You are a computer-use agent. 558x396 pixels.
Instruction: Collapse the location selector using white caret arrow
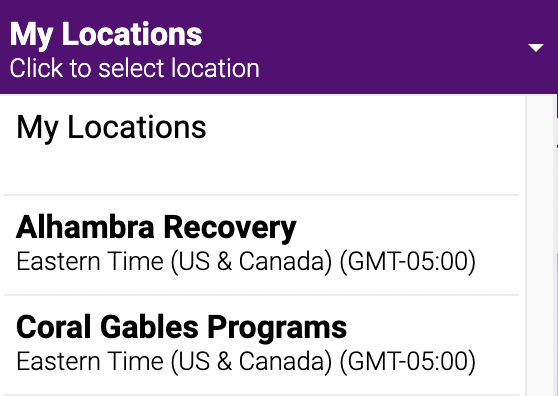pyautogui.click(x=536, y=47)
